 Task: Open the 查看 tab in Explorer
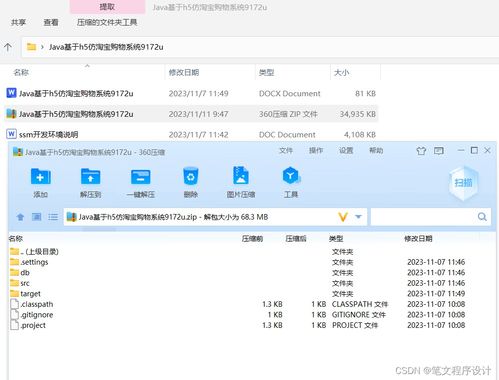point(51,22)
